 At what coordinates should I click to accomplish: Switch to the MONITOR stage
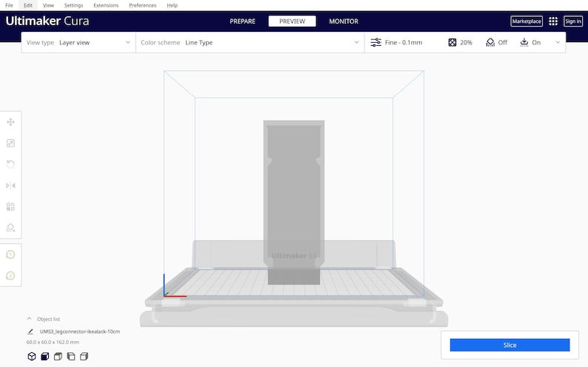344,21
